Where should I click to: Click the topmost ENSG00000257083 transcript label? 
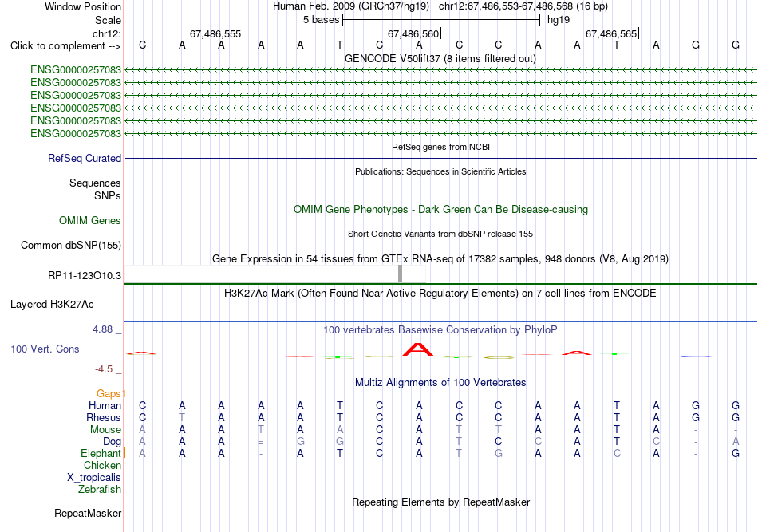(x=76, y=69)
